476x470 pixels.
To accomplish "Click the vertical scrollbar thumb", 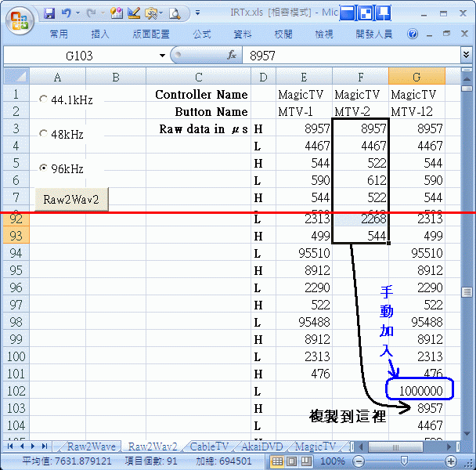I will click(467, 292).
